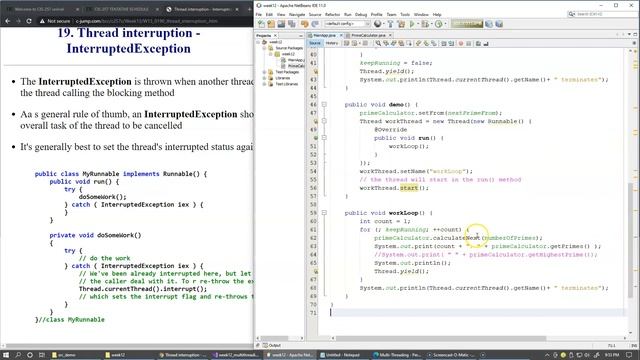Switch to PrimeCalculator.java editor tab
640x360 pixels.
click(x=368, y=36)
